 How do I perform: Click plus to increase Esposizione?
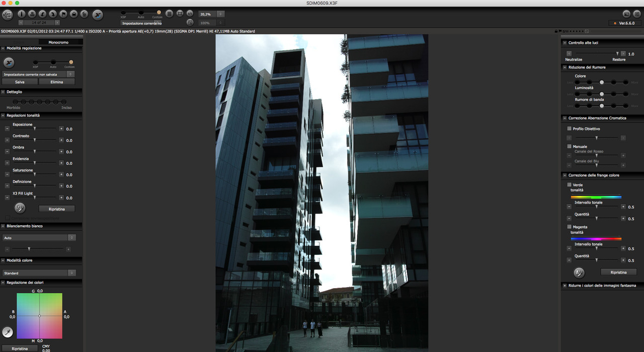coord(61,129)
